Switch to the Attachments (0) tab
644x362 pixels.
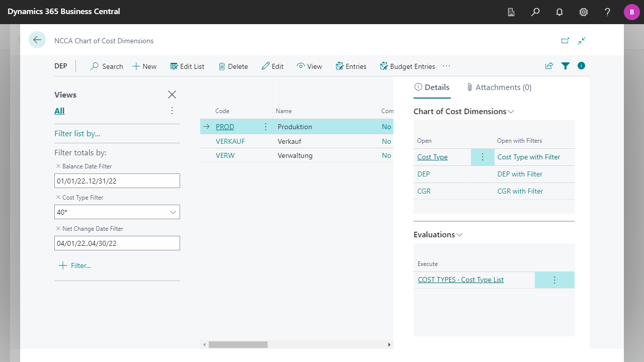499,87
